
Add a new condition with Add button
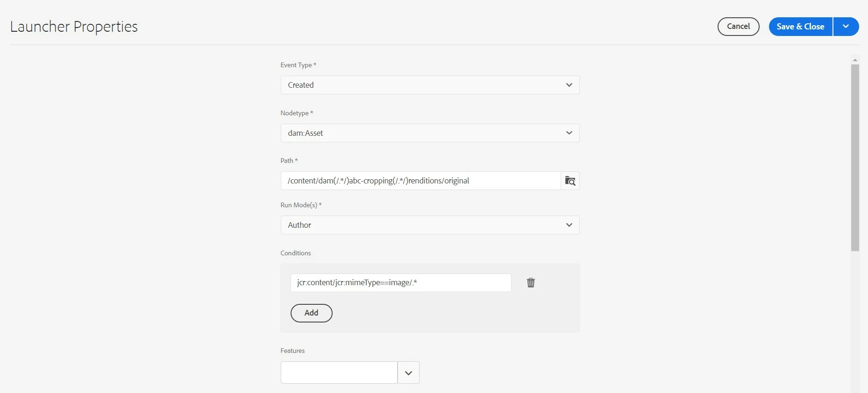tap(311, 313)
